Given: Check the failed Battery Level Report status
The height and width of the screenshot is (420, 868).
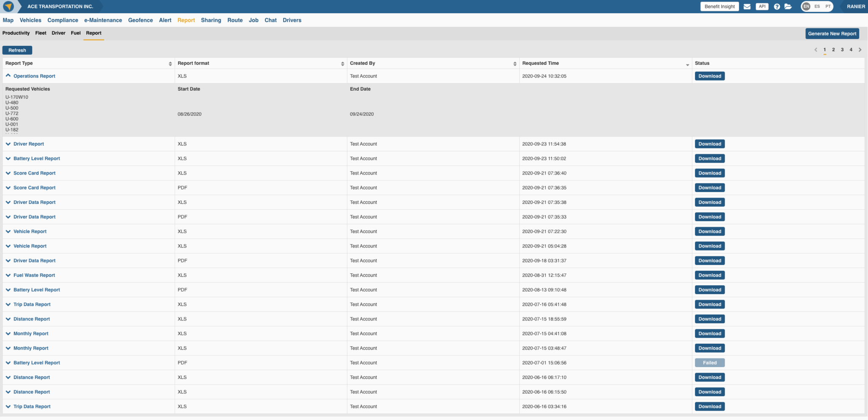Looking at the screenshot, I should (709, 362).
